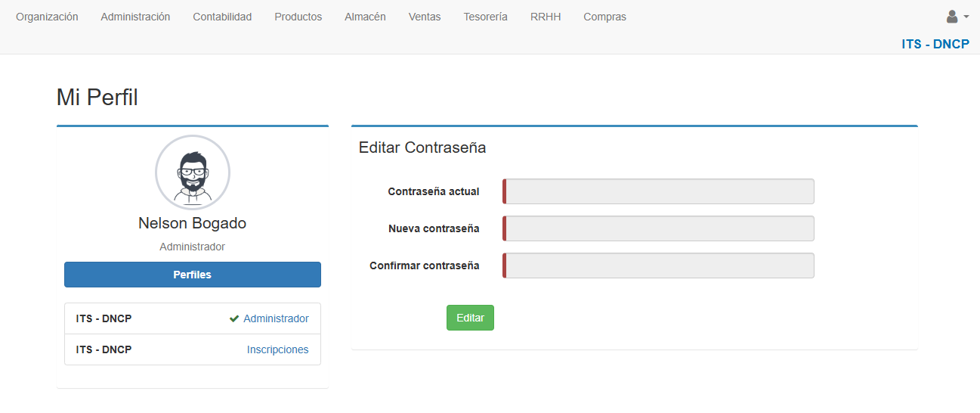Open the Contabilidad menu
The image size is (980, 413).
click(x=222, y=17)
